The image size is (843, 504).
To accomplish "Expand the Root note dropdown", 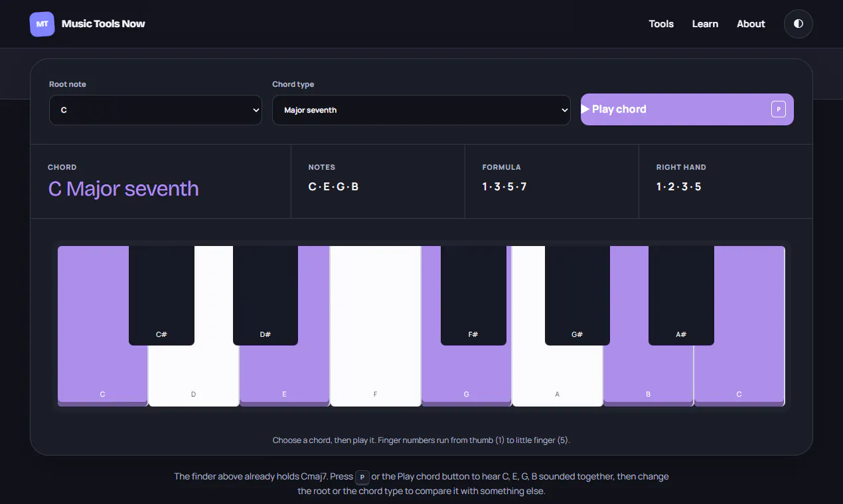I will (155, 110).
